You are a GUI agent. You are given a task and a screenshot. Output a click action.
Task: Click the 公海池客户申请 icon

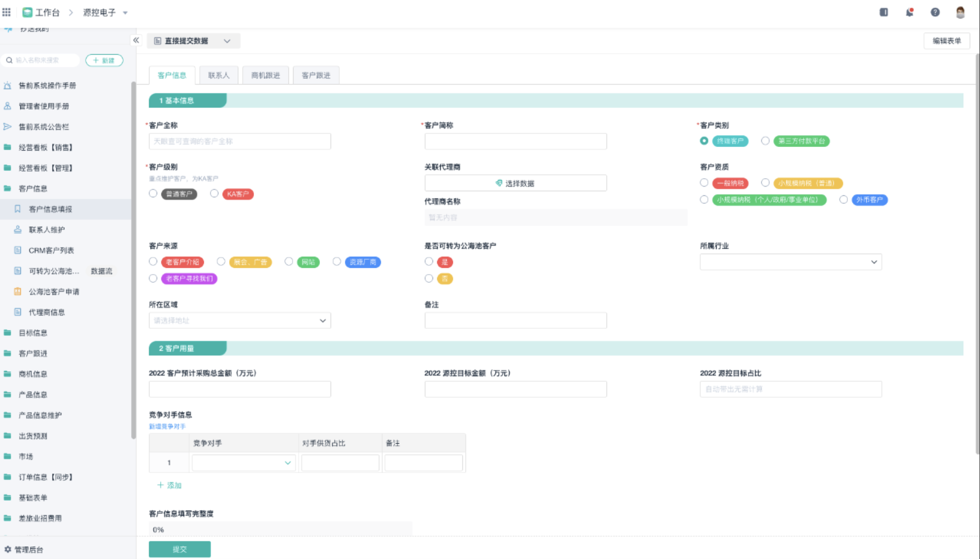18,291
